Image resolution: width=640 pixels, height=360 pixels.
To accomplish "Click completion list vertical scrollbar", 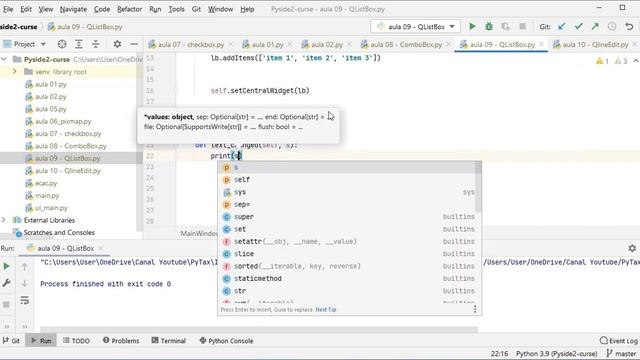I will 478,187.
